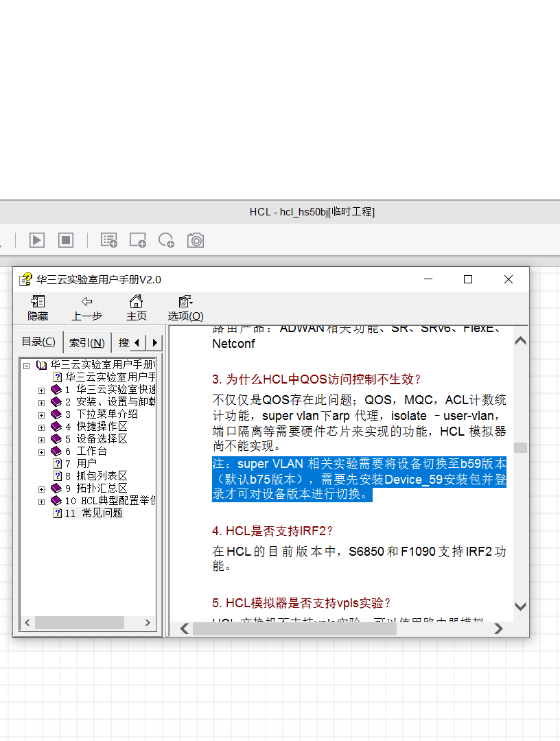Click scroll-left arrow of contents tree scrollbar
Screen dimensions: 560x741
[x=27, y=623]
